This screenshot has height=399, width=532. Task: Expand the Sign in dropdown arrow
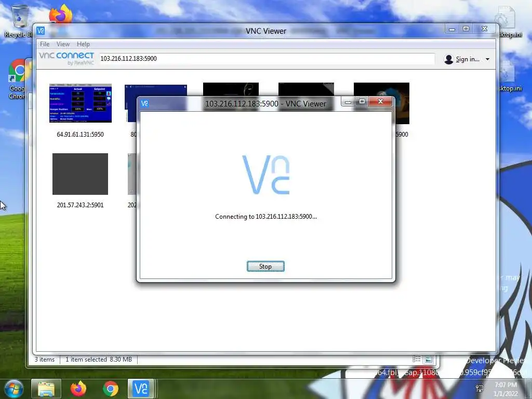click(x=487, y=59)
